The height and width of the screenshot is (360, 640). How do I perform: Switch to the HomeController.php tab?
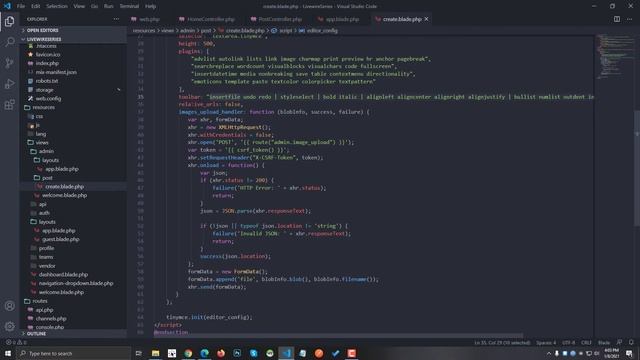coord(211,19)
